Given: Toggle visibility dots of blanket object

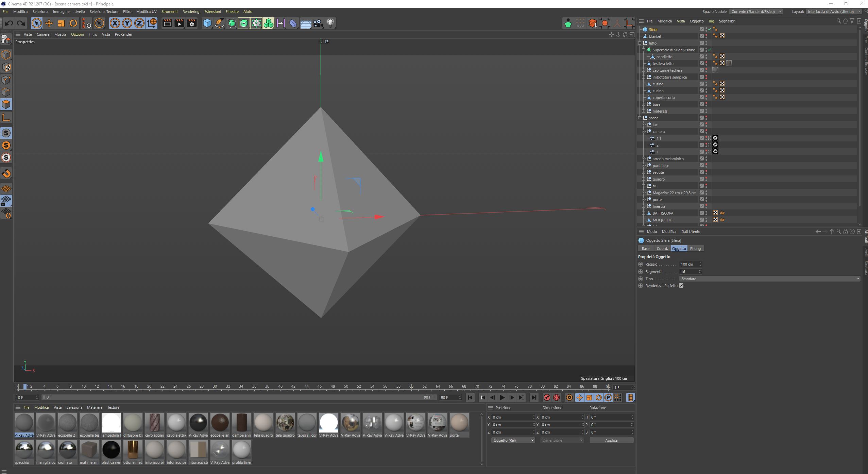Looking at the screenshot, I should [706, 36].
